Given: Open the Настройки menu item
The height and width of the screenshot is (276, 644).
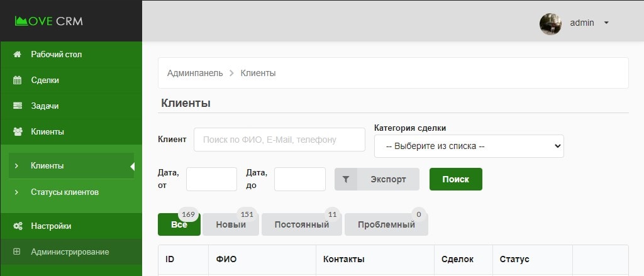Looking at the screenshot, I should (71, 226).
